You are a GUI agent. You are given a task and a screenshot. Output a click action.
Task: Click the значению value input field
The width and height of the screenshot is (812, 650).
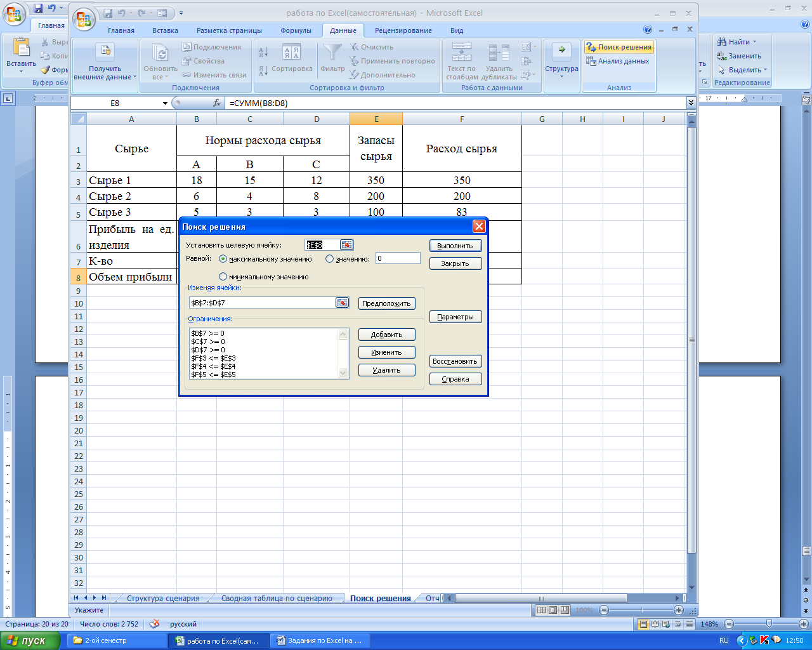[x=398, y=258]
